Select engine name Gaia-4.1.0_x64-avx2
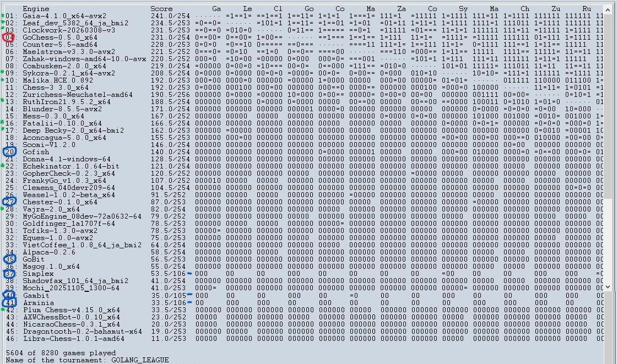The width and height of the screenshot is (618, 364). (x=64, y=16)
